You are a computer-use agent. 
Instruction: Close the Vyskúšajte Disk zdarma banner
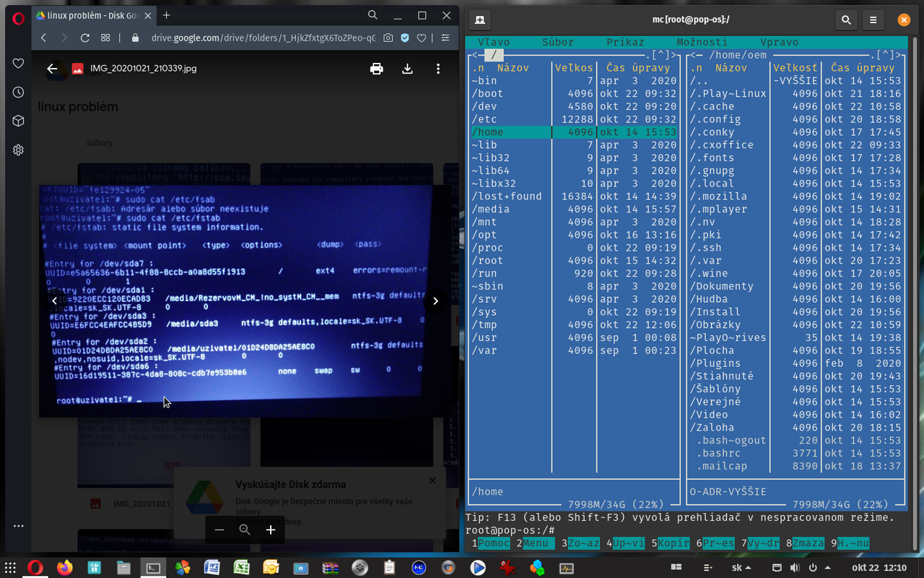(x=432, y=480)
